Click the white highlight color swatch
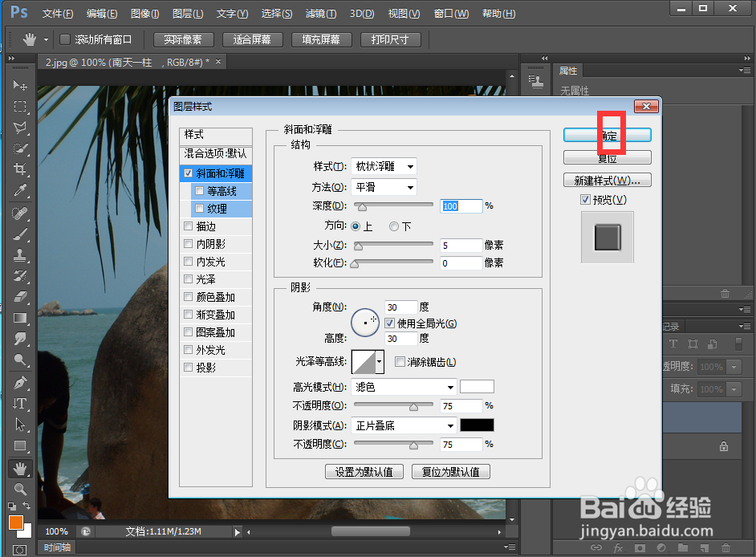Screen dimensions: 756x557 tap(477, 386)
